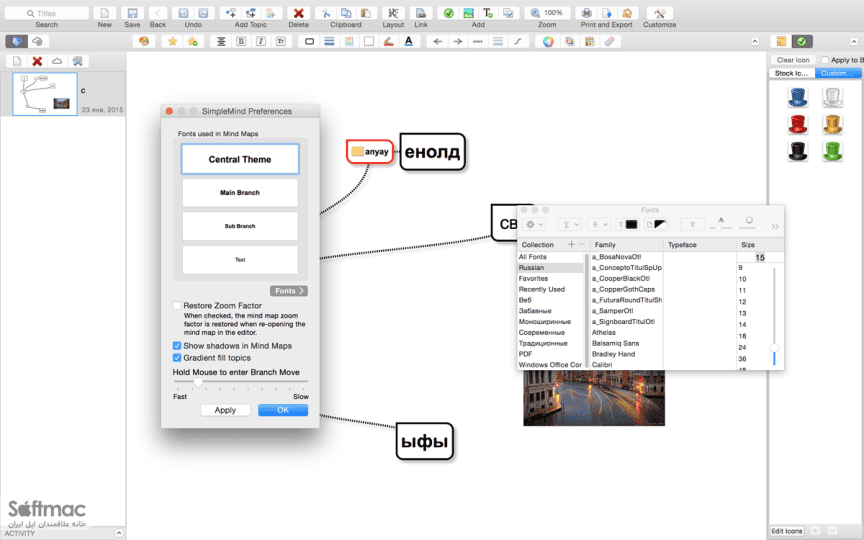Tick the Apply to Branch checkbox in the icon panel
864x540 pixels.
[x=825, y=60]
